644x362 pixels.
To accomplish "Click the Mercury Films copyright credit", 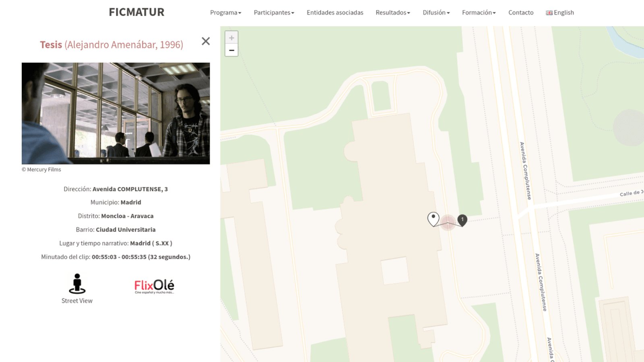I will click(x=41, y=169).
